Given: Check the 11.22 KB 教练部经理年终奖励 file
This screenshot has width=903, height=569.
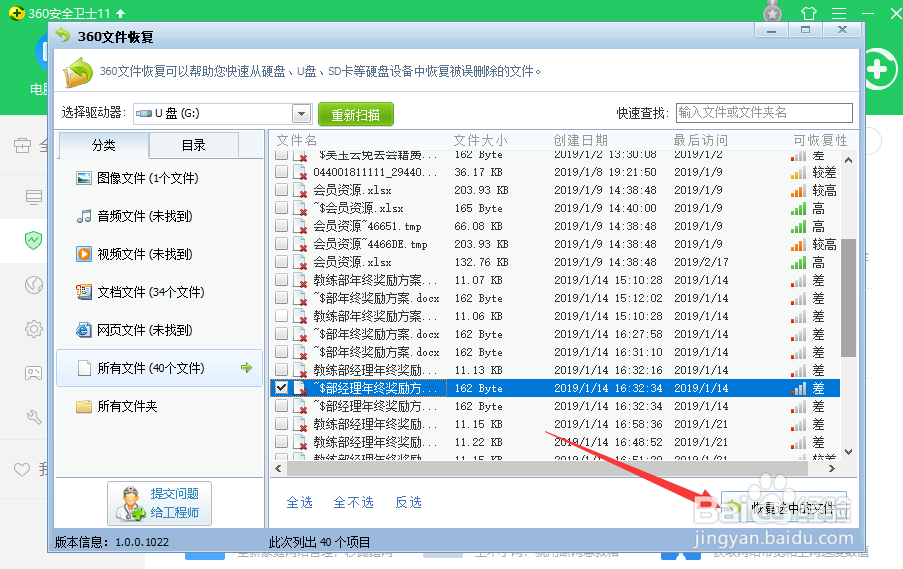Looking at the screenshot, I should (281, 442).
